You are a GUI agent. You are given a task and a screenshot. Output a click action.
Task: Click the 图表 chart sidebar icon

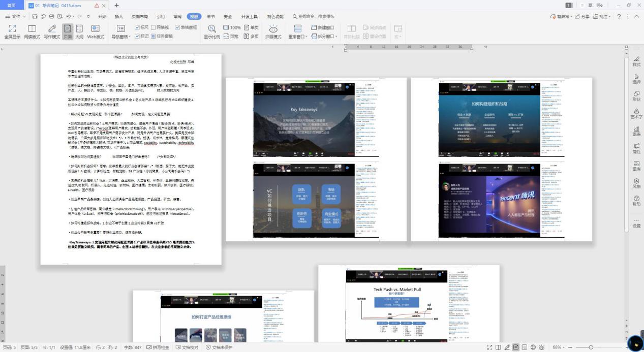click(636, 131)
